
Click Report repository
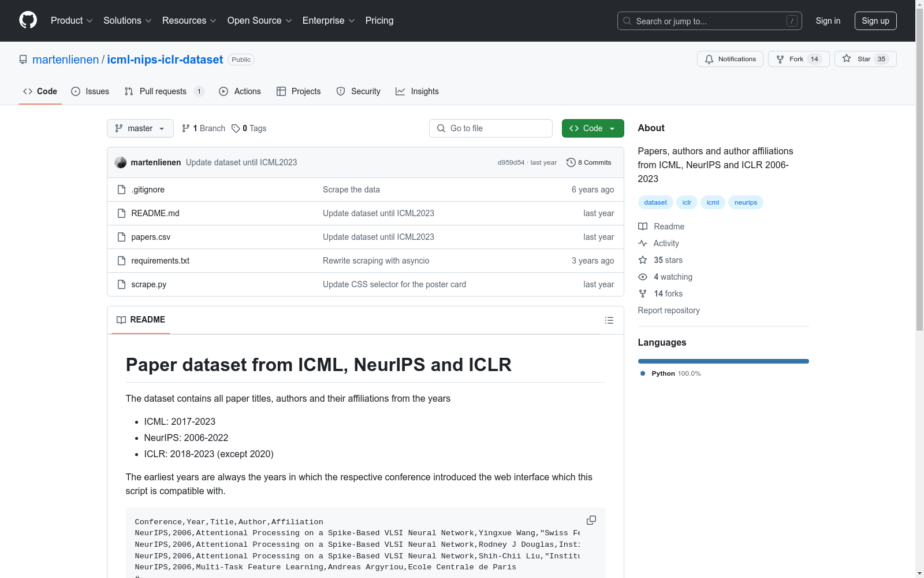click(669, 310)
